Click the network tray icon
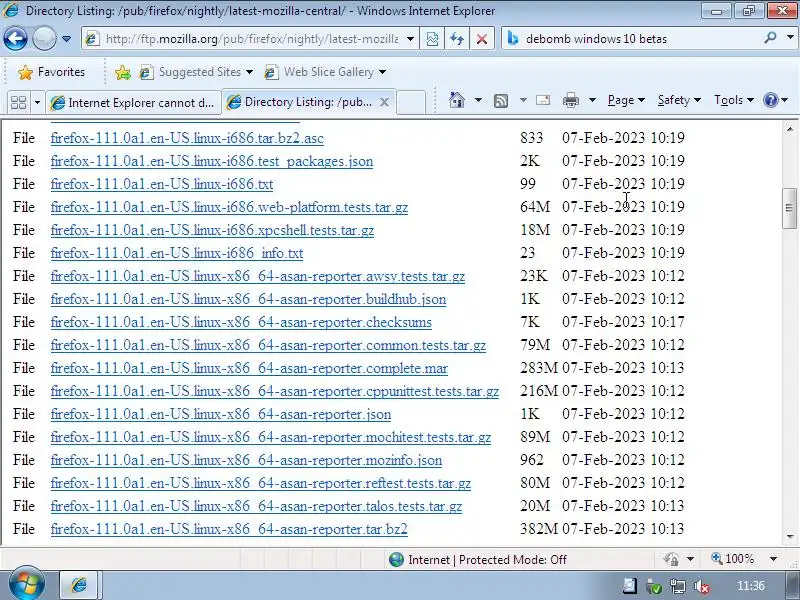The image size is (800, 600). pyautogui.click(x=678, y=586)
